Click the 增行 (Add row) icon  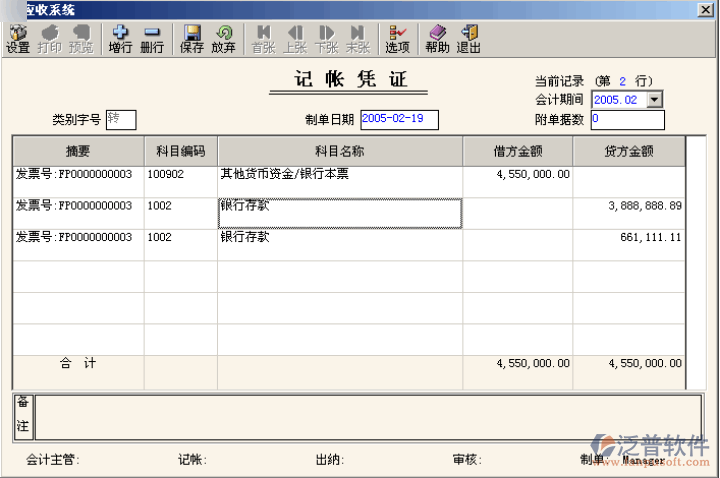[120, 39]
